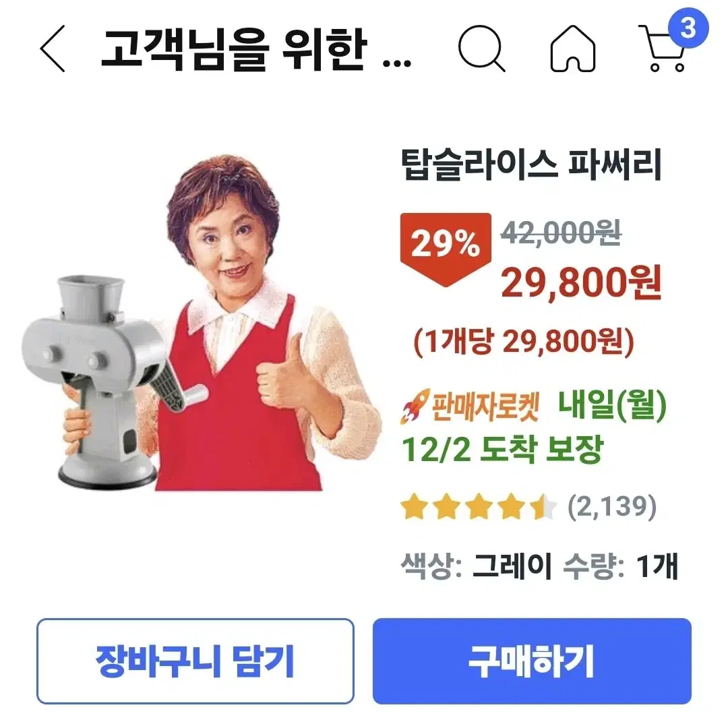Tap the (1개당 29,800원) unit price
This screenshot has width=728, height=728.
[524, 342]
